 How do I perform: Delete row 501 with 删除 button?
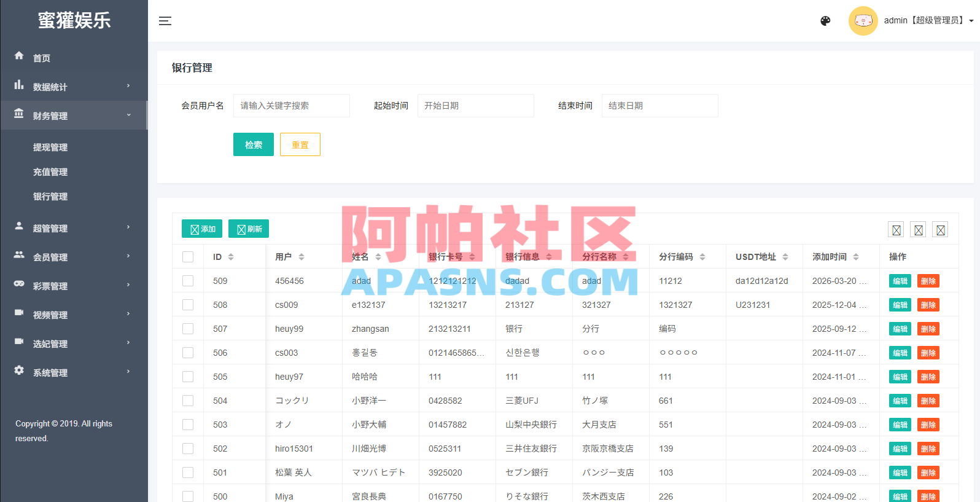[928, 473]
